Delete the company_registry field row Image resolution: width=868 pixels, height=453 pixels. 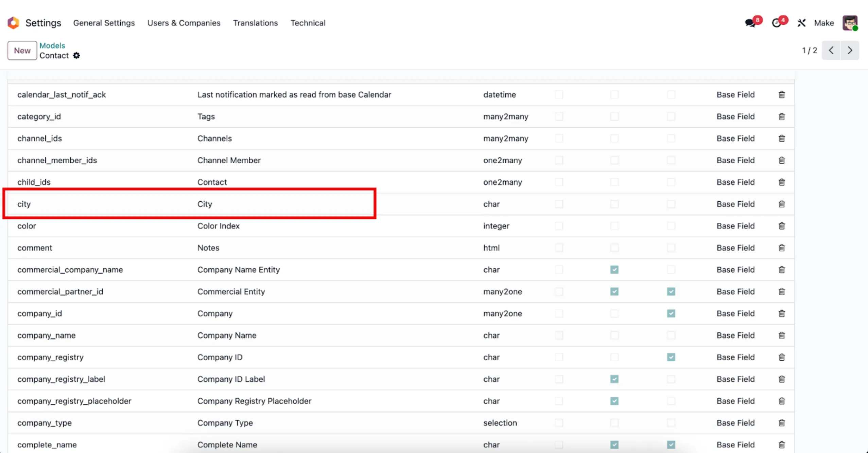[x=782, y=357]
